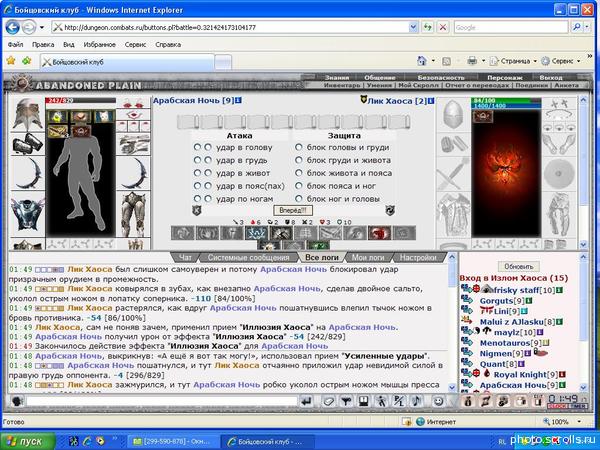Open the Инвентарь game menu link
Screen dimensions: 600x450
click(x=342, y=85)
